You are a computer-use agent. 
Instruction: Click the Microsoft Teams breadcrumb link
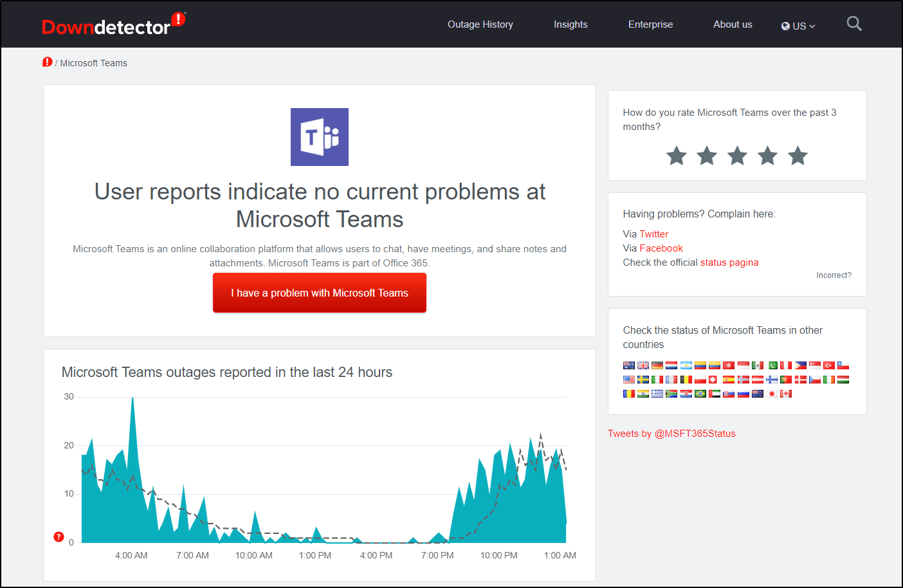pos(93,63)
